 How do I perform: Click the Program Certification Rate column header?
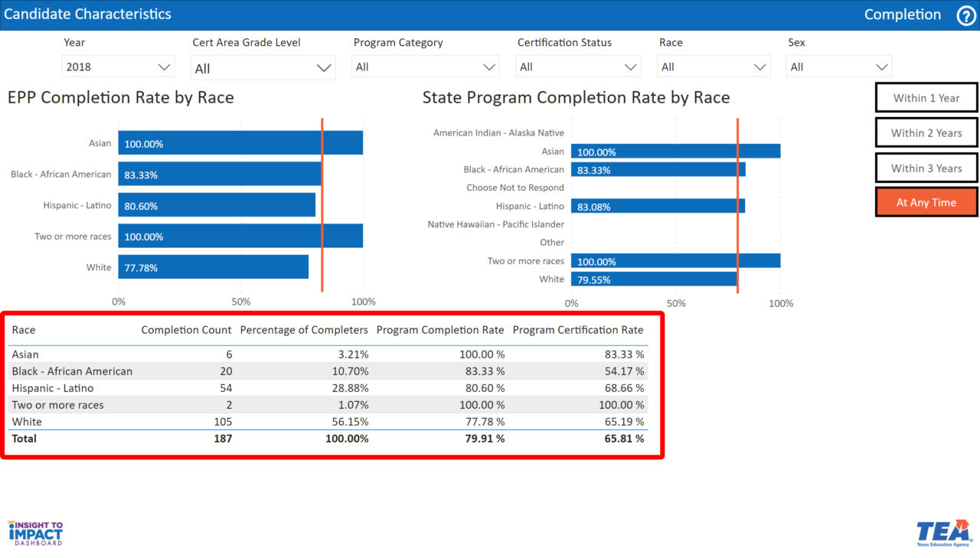pyautogui.click(x=578, y=330)
